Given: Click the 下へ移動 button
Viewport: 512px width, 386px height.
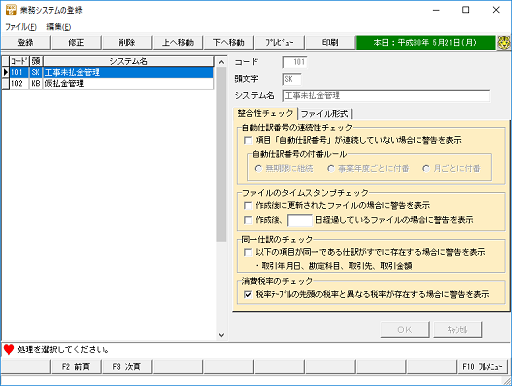Looking at the screenshot, I should (229, 43).
